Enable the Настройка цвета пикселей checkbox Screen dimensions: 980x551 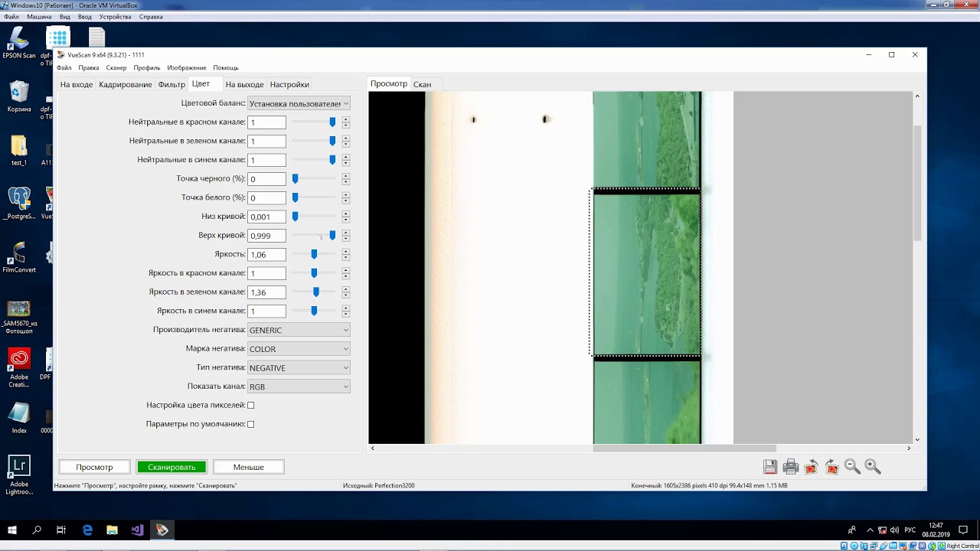[x=250, y=406]
